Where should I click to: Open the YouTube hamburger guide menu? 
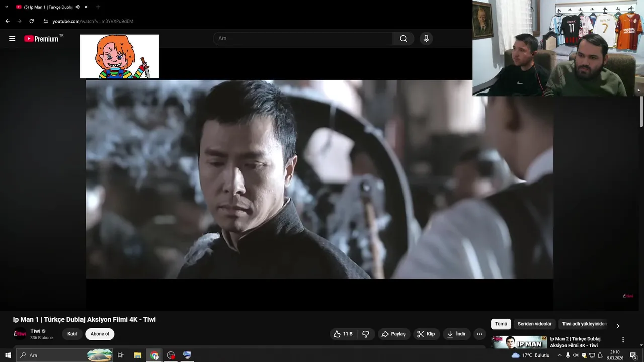click(x=12, y=39)
